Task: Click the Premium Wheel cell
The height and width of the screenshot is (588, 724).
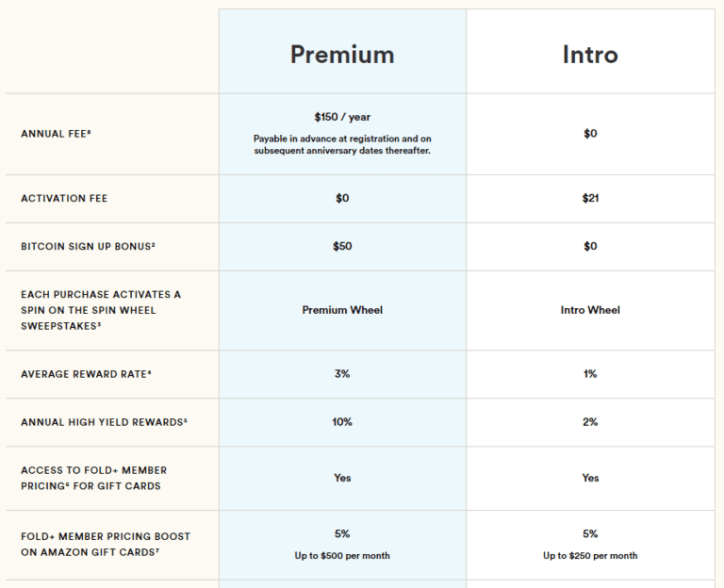Action: [342, 310]
